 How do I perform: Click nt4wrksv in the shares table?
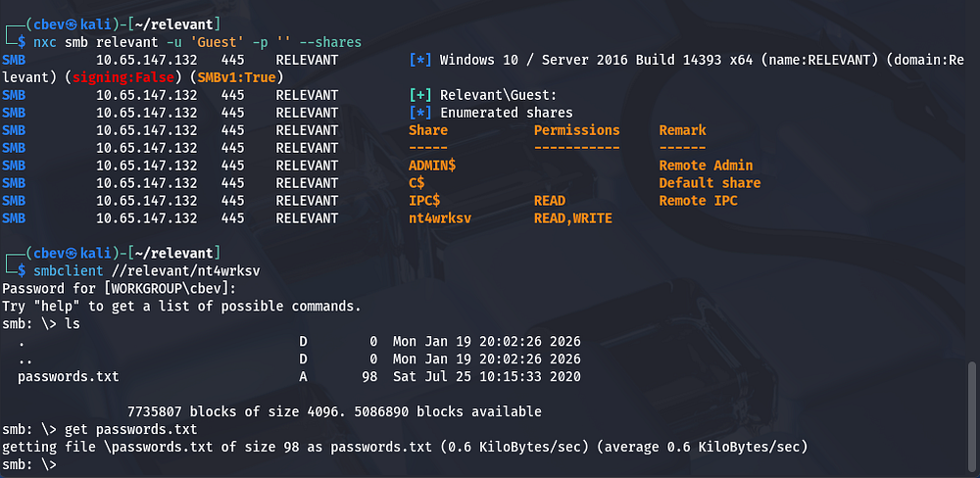tap(440, 218)
